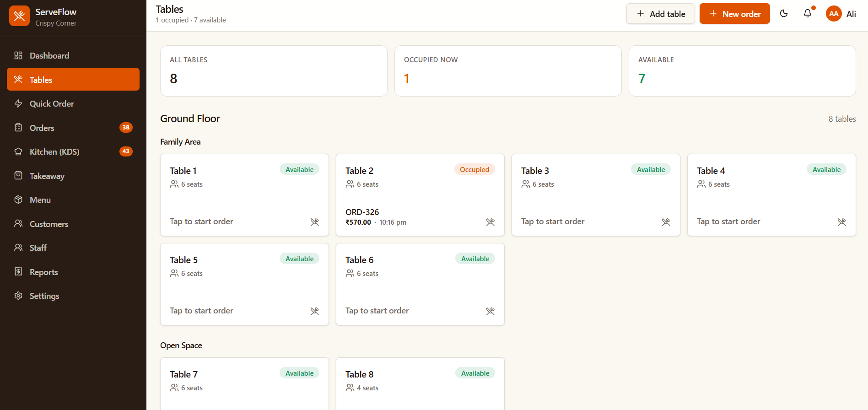
Task: Click the Customers people icon
Action: click(x=18, y=224)
